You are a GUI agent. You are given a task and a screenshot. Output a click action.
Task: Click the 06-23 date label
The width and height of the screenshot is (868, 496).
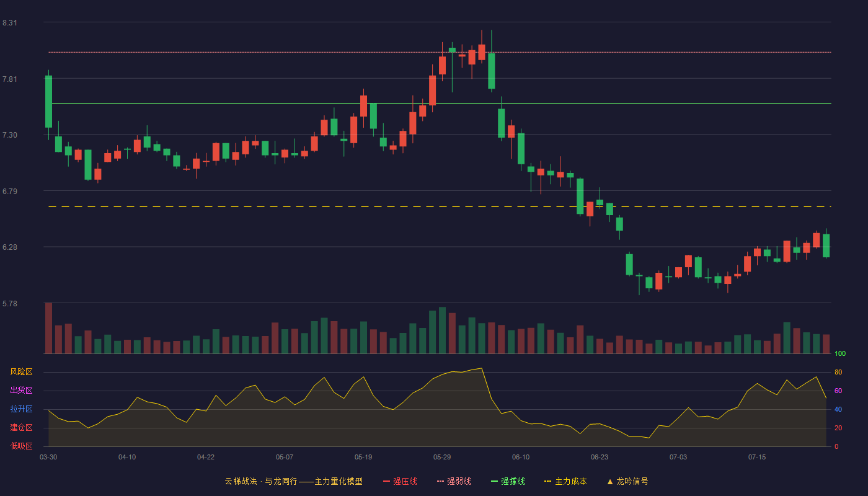pos(600,457)
